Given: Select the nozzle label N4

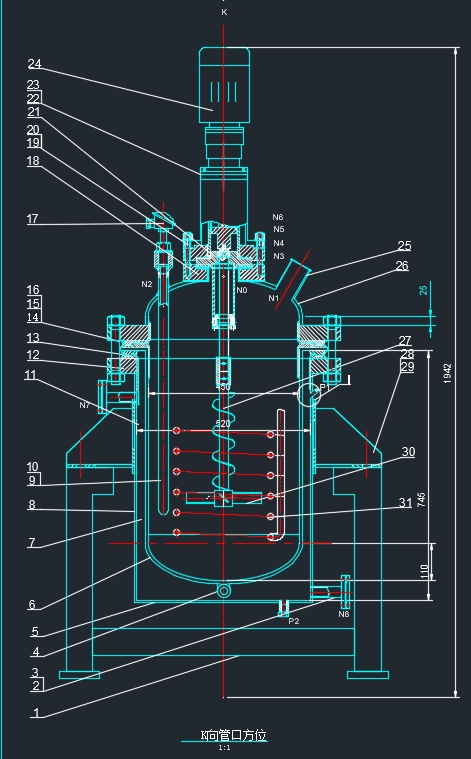Looking at the screenshot, I should (279, 243).
